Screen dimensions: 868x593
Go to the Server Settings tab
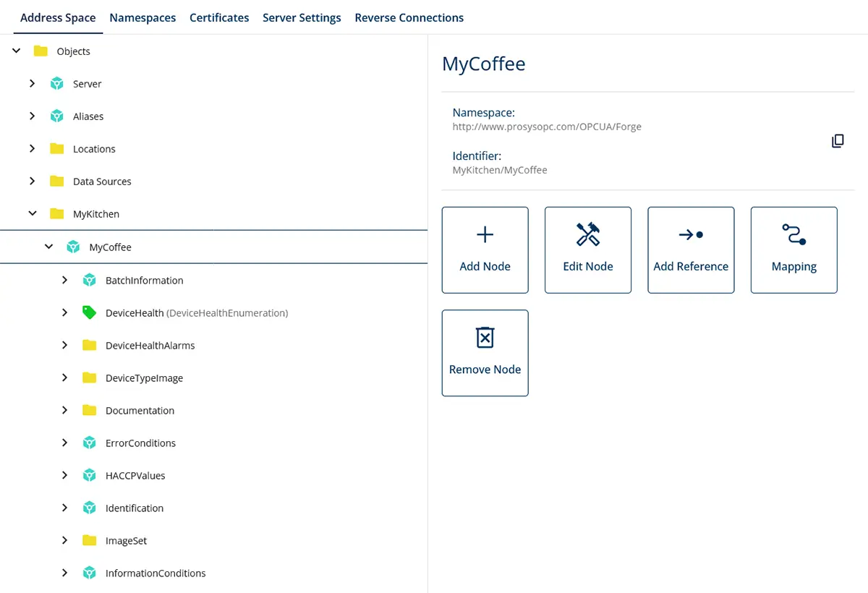click(x=302, y=17)
